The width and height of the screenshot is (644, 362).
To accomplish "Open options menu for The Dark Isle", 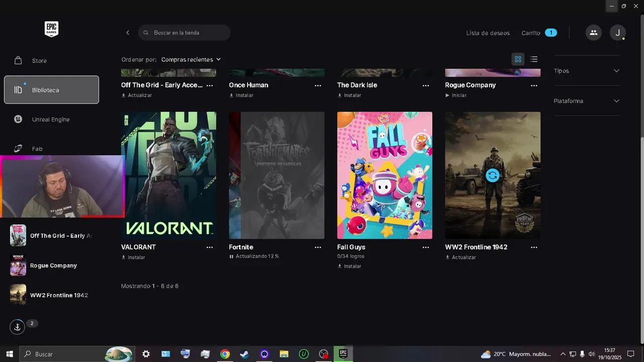I will point(426,85).
